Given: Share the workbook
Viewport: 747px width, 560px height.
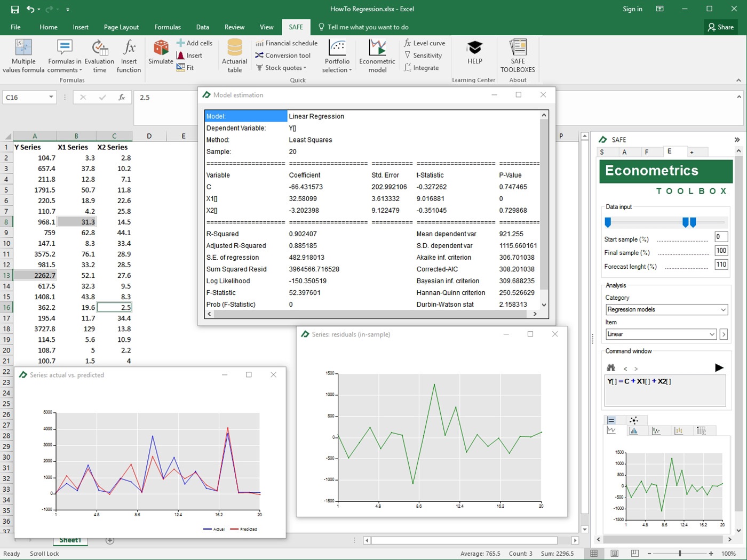Looking at the screenshot, I should pyautogui.click(x=721, y=27).
